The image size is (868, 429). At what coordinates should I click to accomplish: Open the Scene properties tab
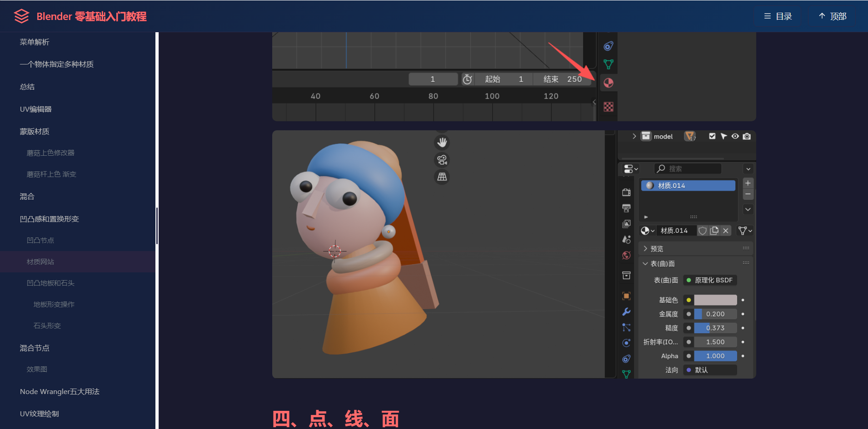pos(626,239)
